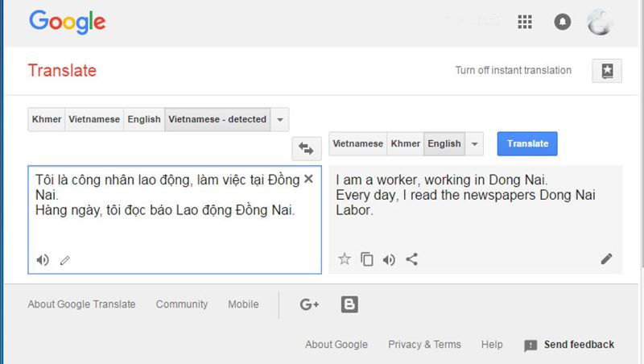Select Vietnamese as target language
Image resolution: width=644 pixels, height=364 pixels.
tap(357, 144)
